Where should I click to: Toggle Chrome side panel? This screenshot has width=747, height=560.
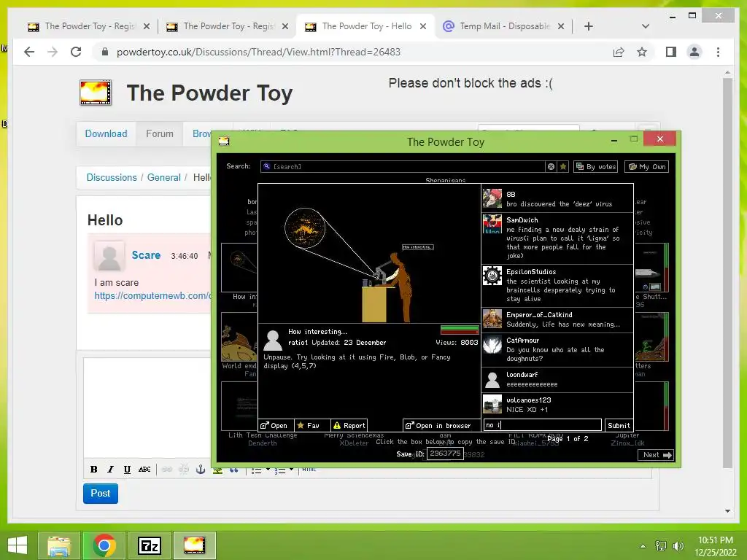[671, 52]
